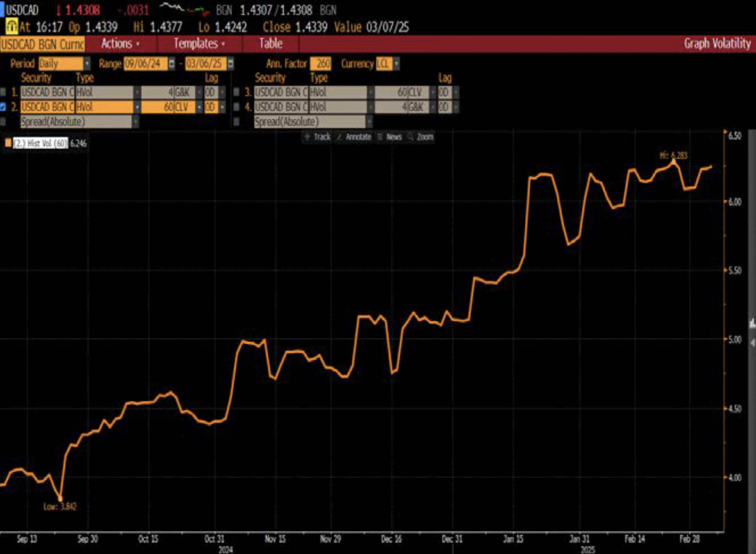Click the collapse arrow on right chart edge
The width and height of the screenshot is (756, 554).
tap(752, 343)
